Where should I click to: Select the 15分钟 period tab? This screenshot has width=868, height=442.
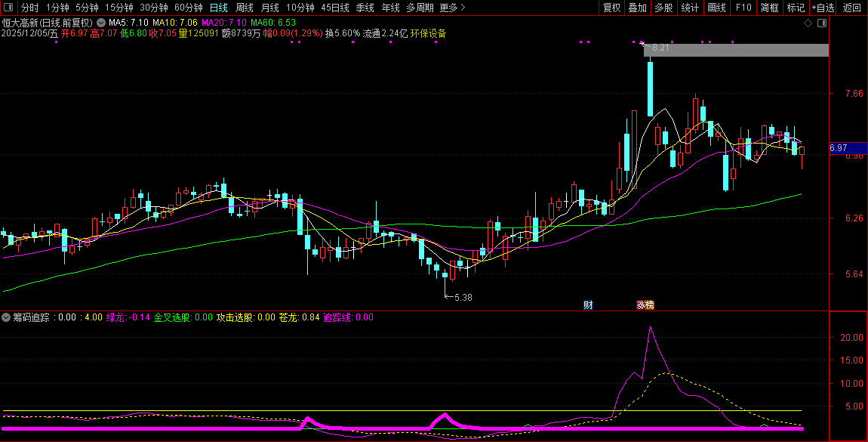click(119, 8)
